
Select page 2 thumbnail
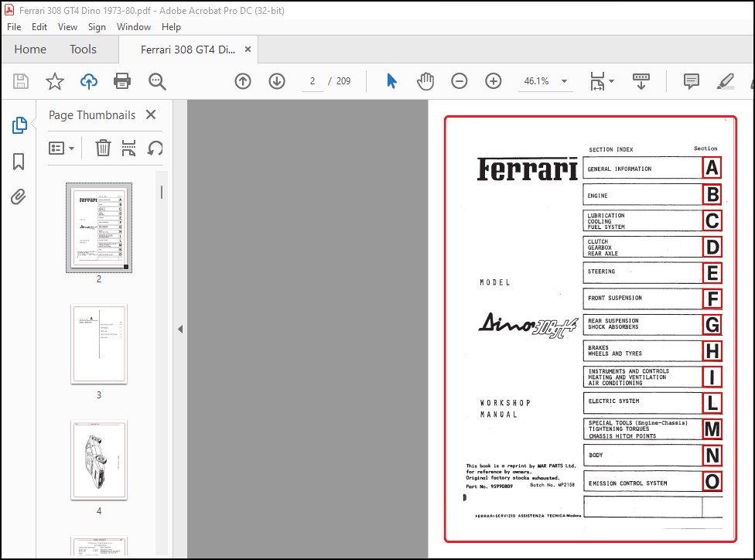99,227
